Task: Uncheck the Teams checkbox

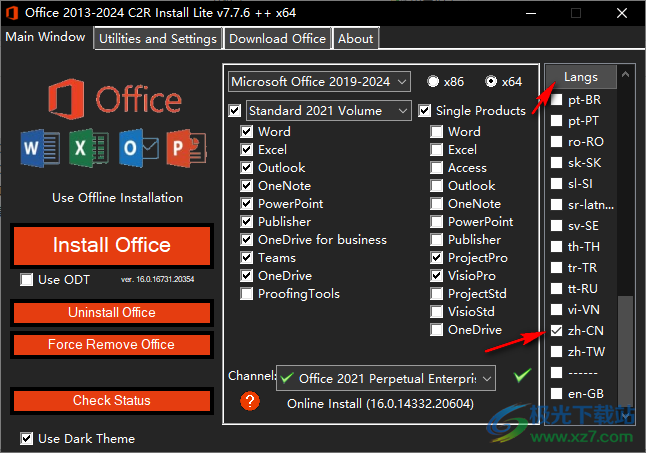Action: coord(247,258)
